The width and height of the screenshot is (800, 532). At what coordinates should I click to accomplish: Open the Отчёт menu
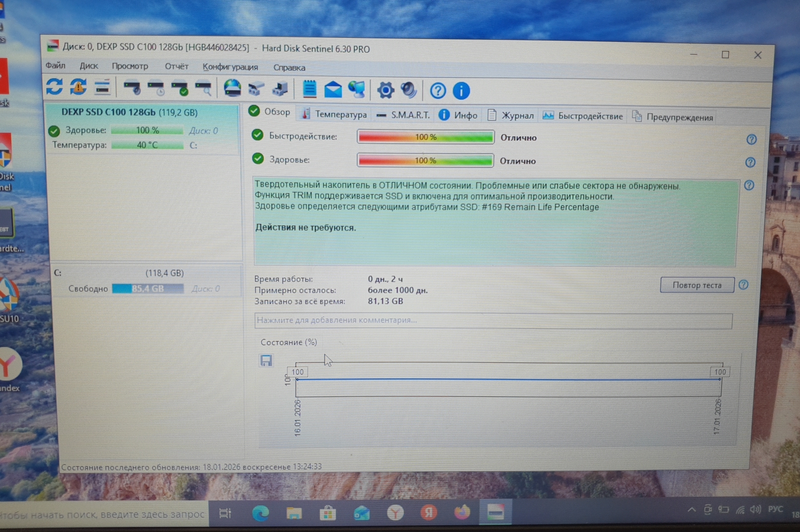tap(176, 66)
